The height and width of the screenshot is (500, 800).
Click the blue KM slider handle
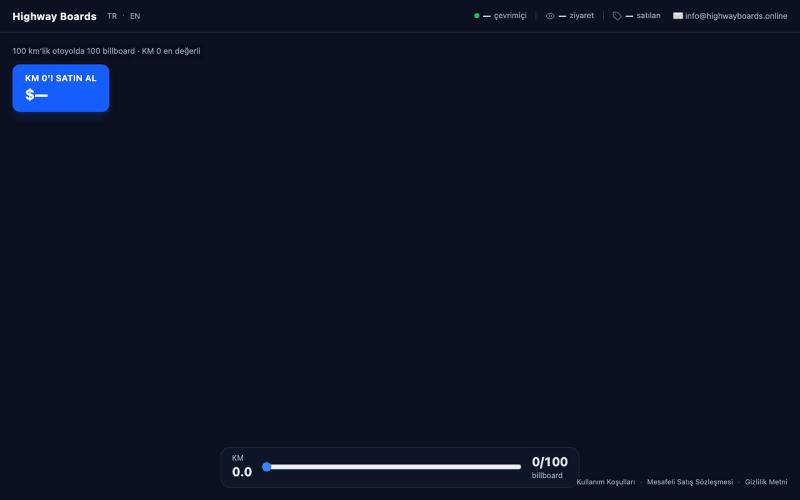click(266, 466)
